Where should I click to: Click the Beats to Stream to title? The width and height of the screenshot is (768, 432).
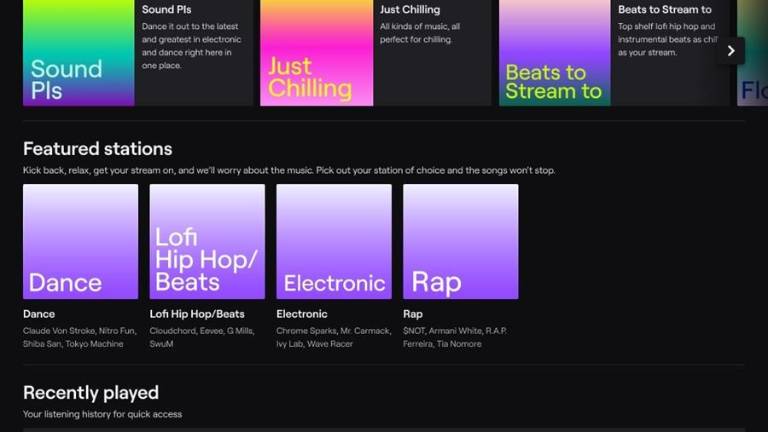[x=664, y=10]
